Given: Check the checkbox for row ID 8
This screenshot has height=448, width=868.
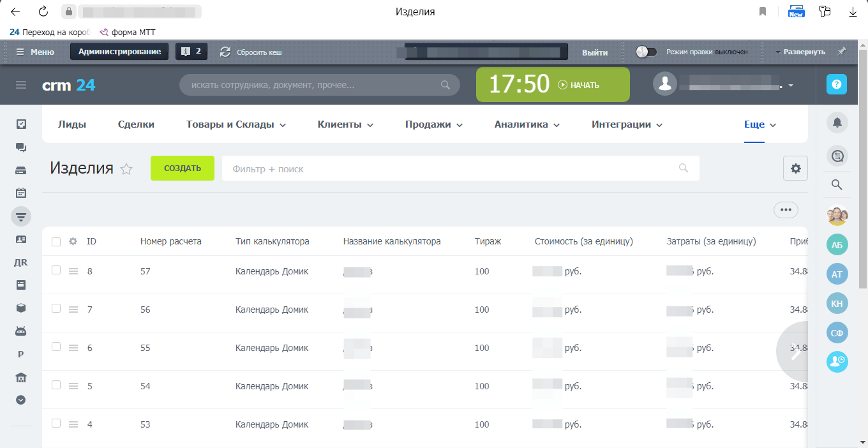Looking at the screenshot, I should (56, 271).
